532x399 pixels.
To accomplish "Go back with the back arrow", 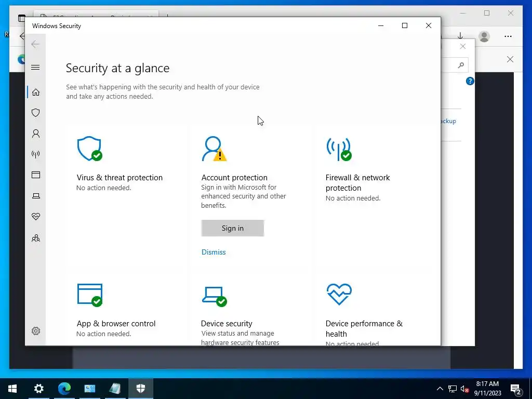I will click(x=35, y=44).
